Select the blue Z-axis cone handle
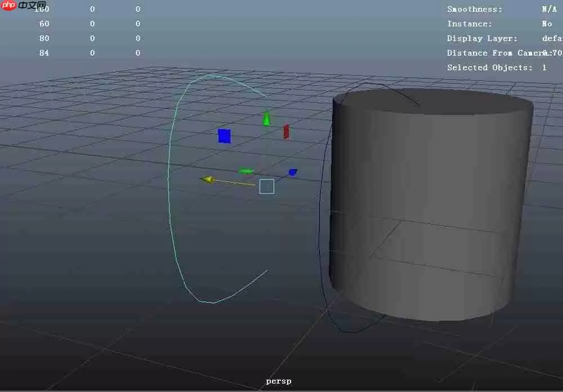This screenshot has width=563, height=392. coord(292,172)
